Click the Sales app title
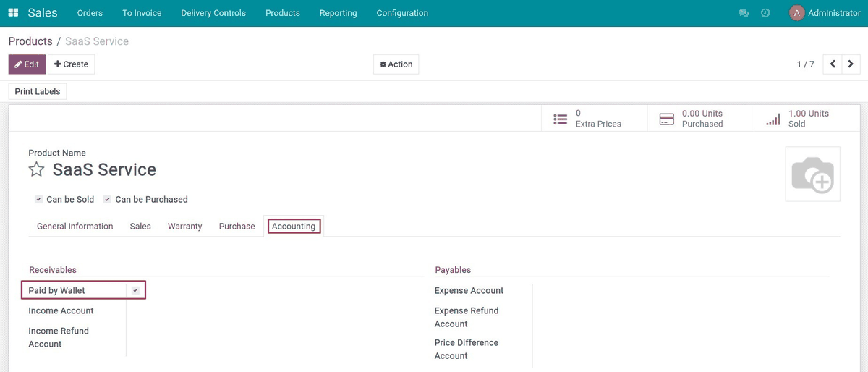Image resolution: width=868 pixels, height=372 pixels. point(43,13)
